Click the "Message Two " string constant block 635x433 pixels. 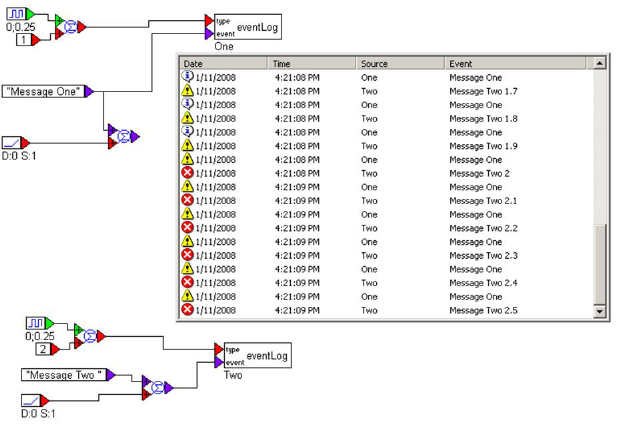(64, 375)
